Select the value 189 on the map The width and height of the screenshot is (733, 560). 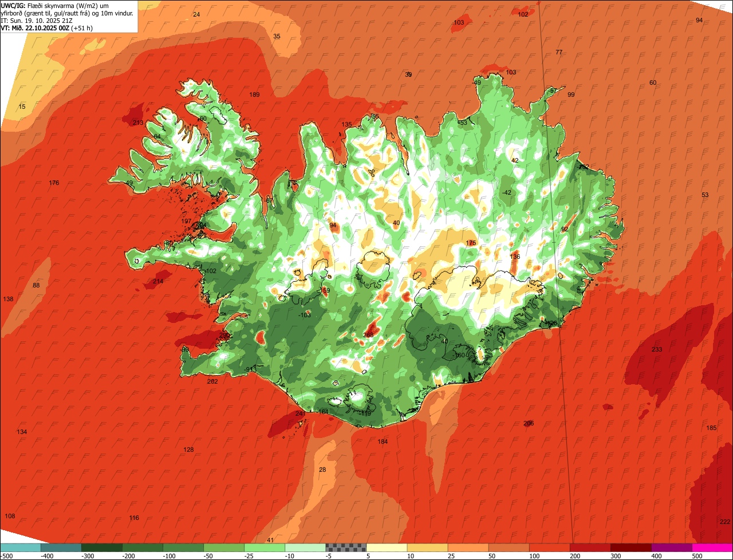tap(255, 94)
